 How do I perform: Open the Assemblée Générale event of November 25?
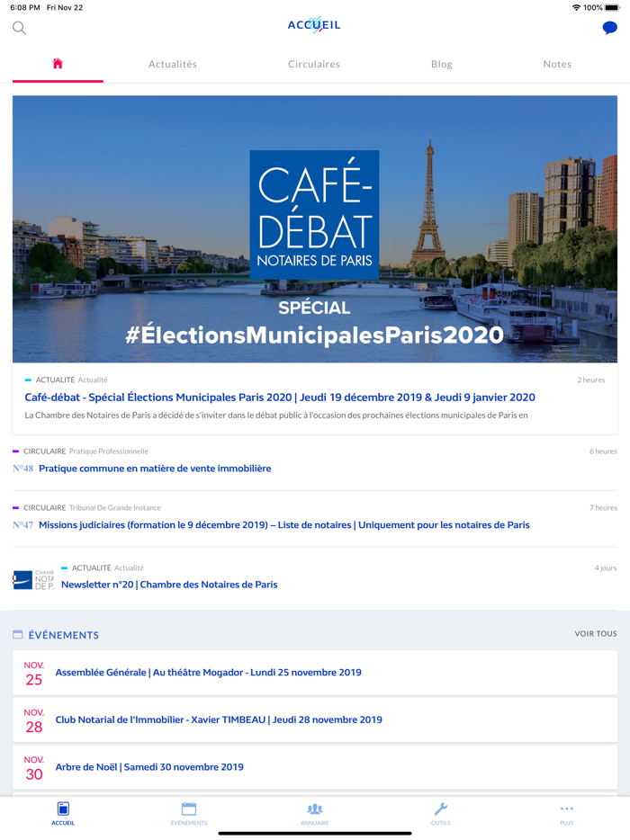tap(209, 673)
